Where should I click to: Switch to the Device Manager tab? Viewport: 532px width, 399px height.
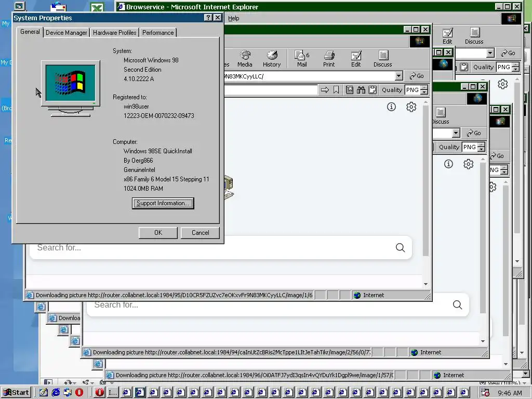66,33
